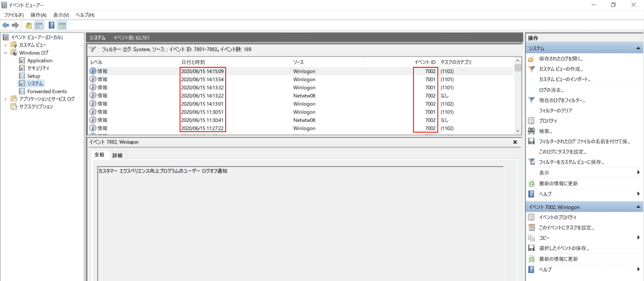Click ログの消去 action

pyautogui.click(x=551, y=90)
